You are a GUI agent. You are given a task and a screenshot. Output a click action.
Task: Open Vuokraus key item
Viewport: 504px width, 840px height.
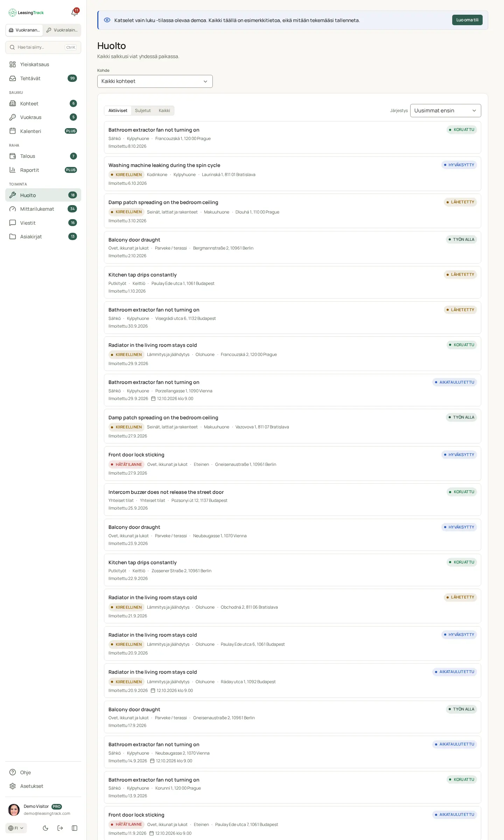[x=43, y=117]
